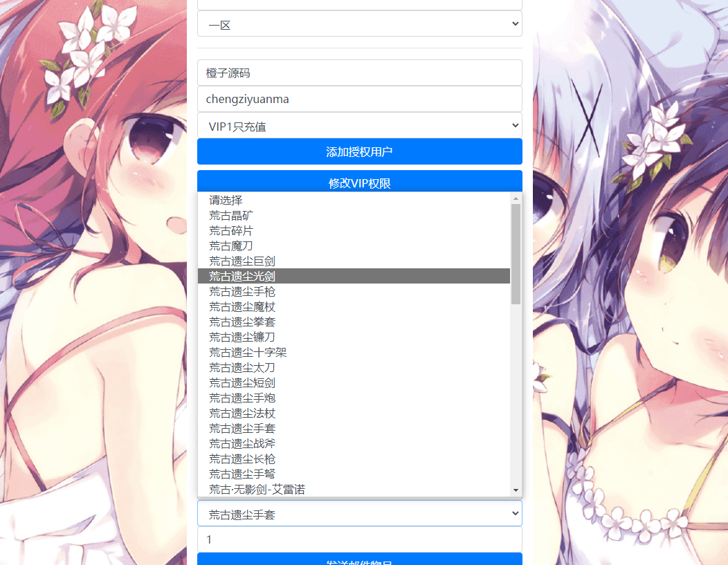Expand the VIP1只充值 dropdown
The image size is (728, 565).
359,125
